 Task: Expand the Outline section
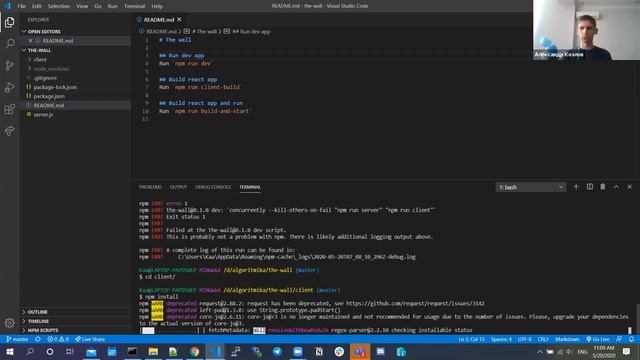coord(38,312)
